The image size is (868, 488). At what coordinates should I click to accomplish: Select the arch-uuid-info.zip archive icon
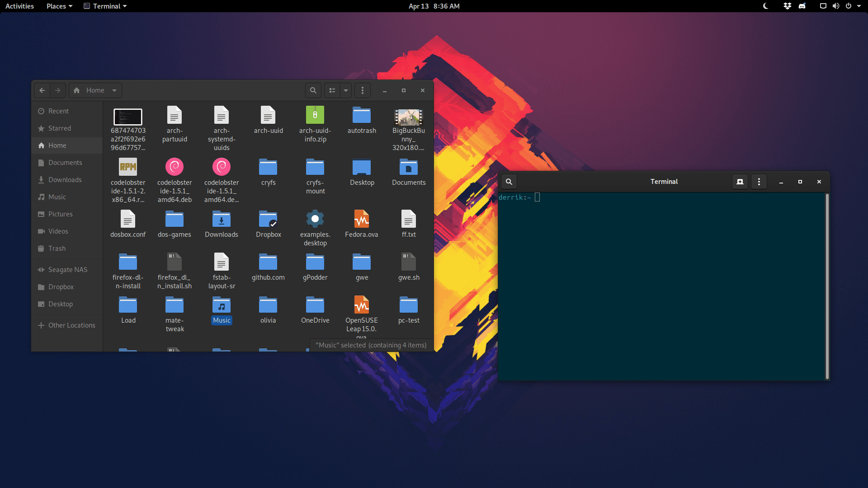pos(315,115)
